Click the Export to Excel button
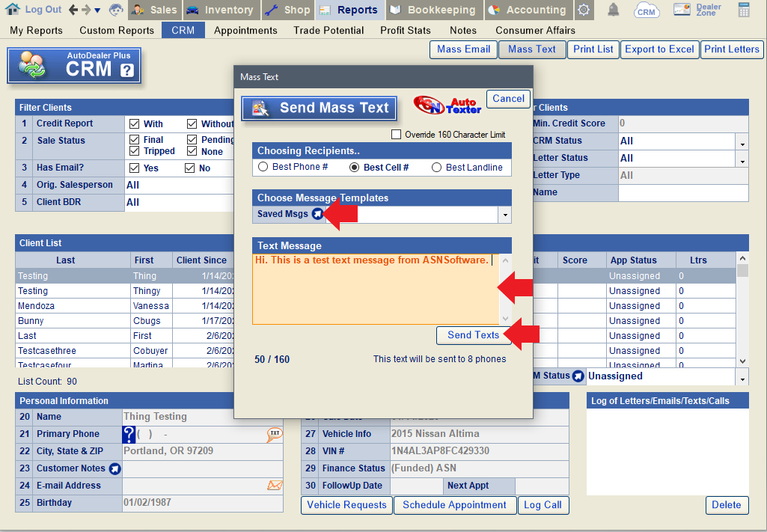This screenshot has width=767, height=532. (659, 49)
